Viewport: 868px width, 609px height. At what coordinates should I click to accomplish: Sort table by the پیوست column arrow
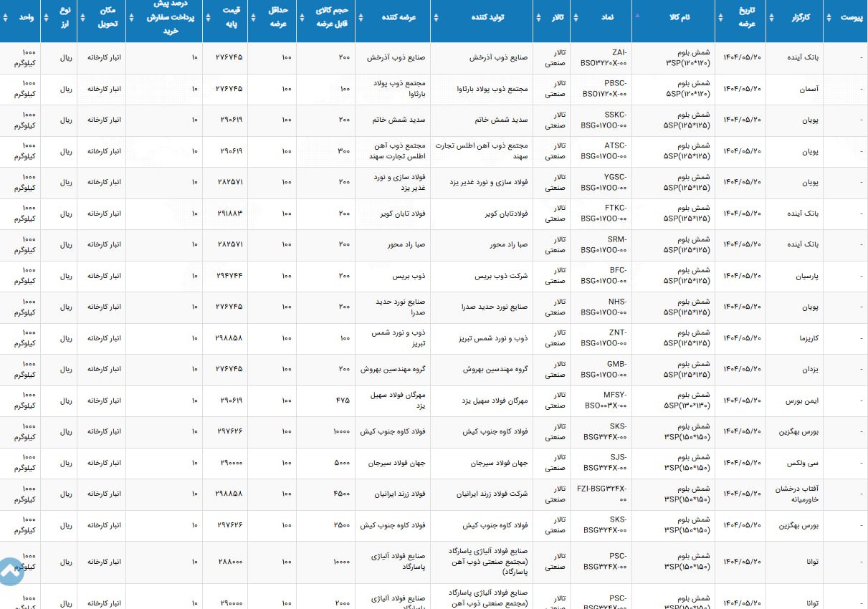[x=830, y=18]
